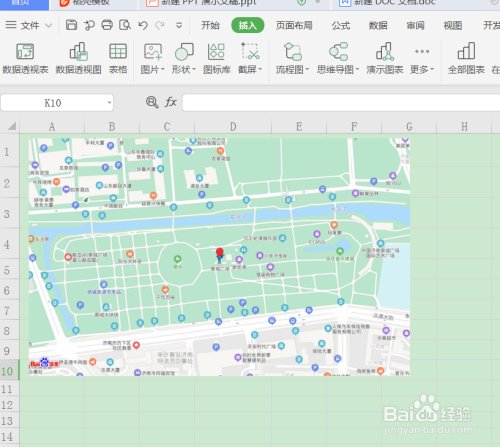This screenshot has width=500, height=447.
Task: Open the 公式 ribbon tab
Action: coord(341,25)
